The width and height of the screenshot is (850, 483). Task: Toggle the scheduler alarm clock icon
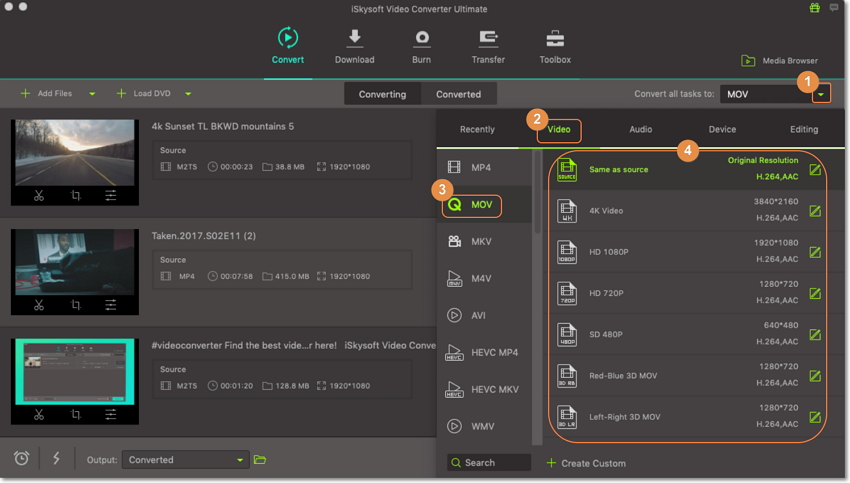pos(21,459)
